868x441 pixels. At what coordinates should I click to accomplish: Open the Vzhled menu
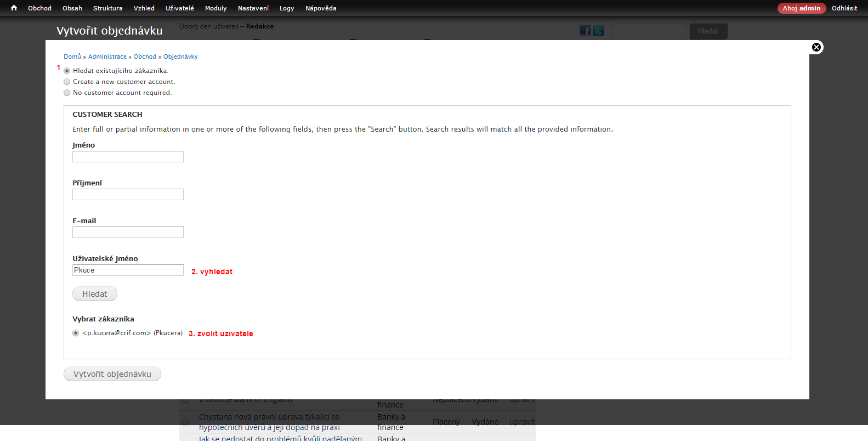(x=144, y=8)
